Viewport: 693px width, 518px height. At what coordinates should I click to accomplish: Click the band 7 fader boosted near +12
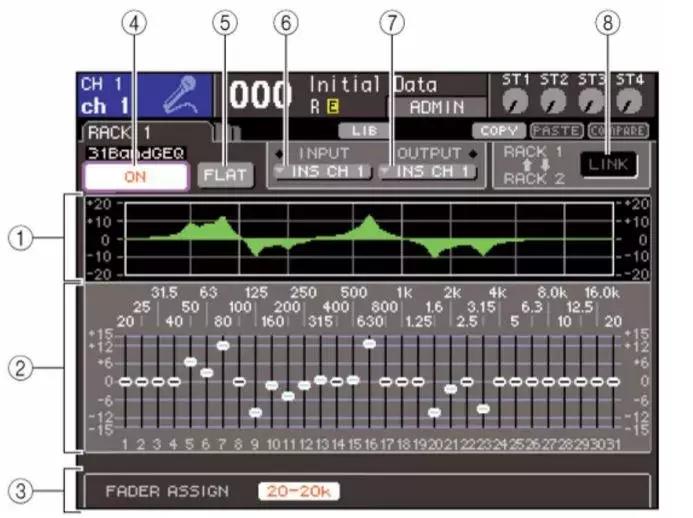tap(223, 346)
